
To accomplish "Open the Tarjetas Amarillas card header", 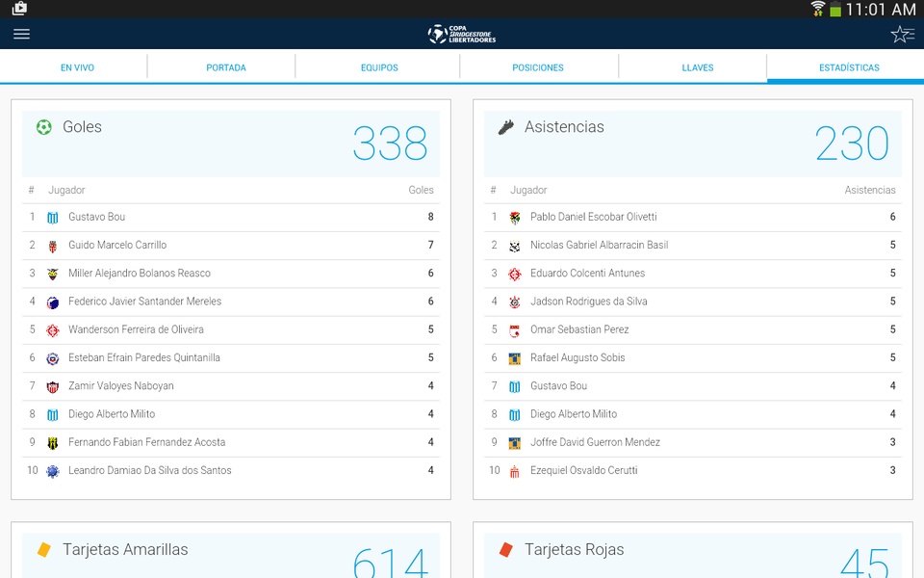I will (x=231, y=556).
